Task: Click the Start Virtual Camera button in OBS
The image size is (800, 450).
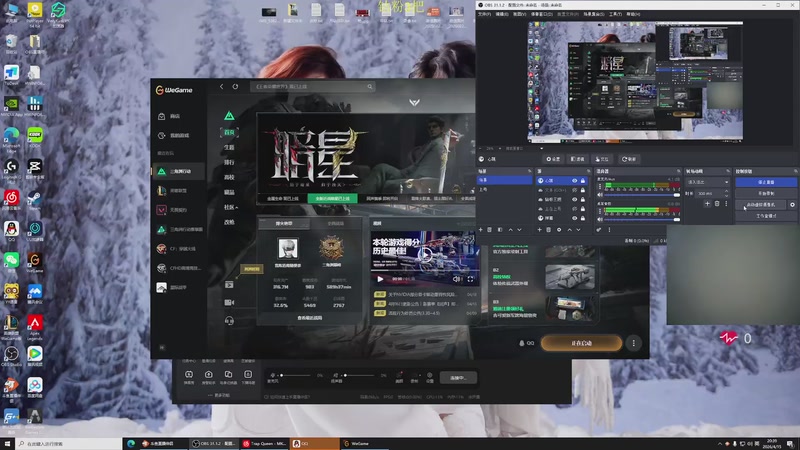Action: click(761, 205)
